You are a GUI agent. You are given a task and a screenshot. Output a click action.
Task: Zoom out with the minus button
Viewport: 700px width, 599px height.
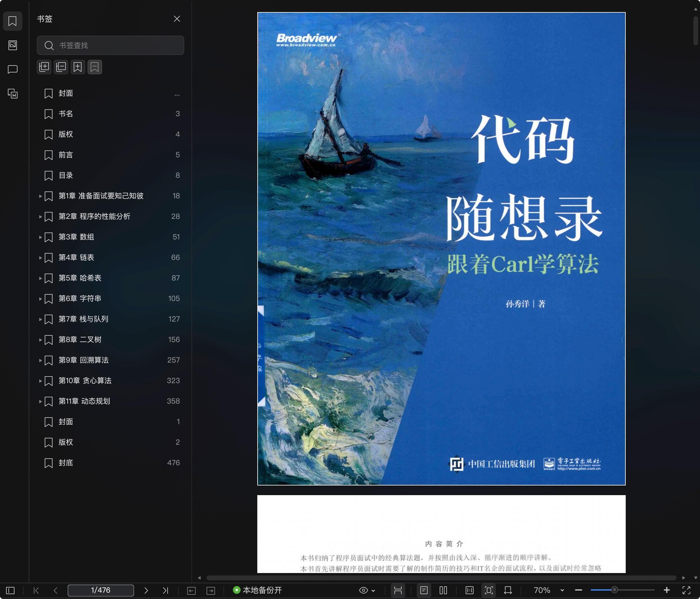[x=578, y=590]
